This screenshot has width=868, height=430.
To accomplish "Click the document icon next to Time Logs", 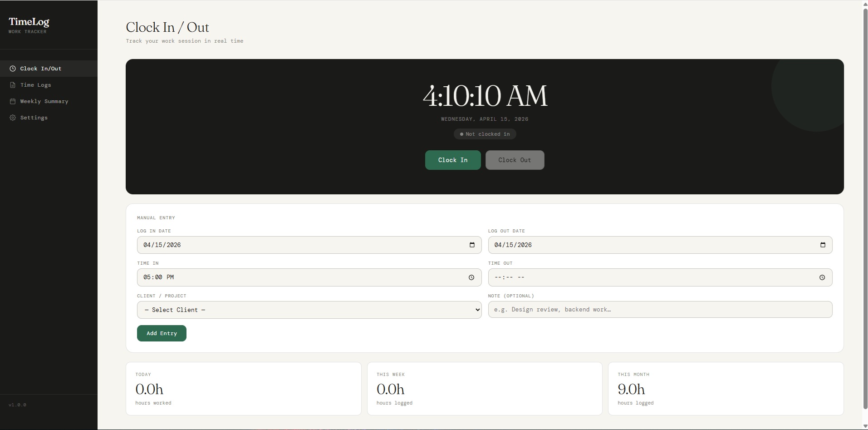I will (x=13, y=85).
